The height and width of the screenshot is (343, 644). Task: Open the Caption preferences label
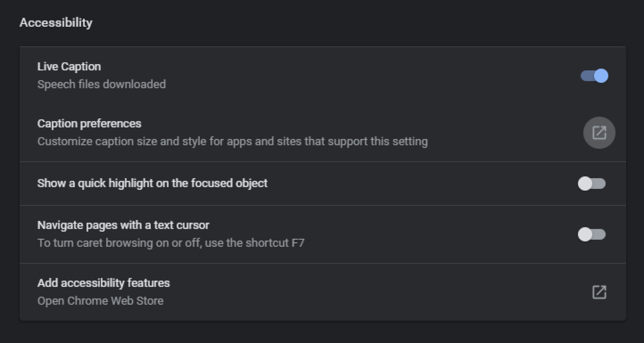[x=89, y=124]
